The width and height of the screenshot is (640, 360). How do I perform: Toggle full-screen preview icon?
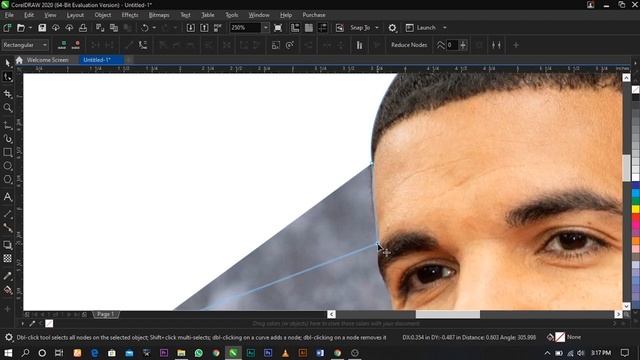click(278, 28)
